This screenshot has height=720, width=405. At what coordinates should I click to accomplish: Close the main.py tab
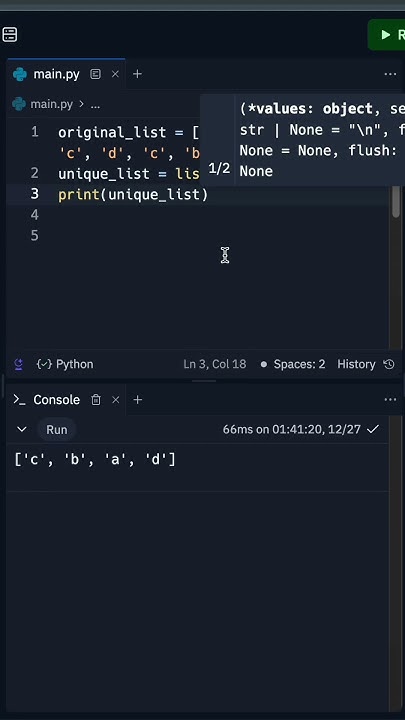click(115, 74)
